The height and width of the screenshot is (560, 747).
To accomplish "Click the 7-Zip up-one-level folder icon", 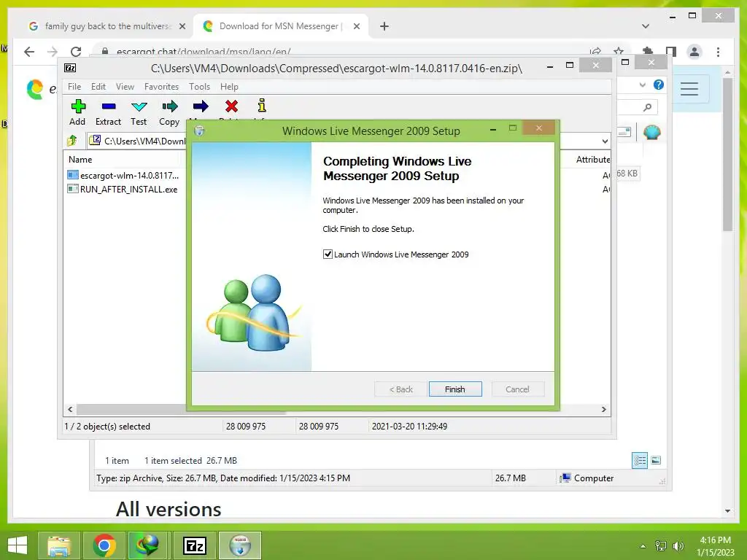I will pos(72,141).
